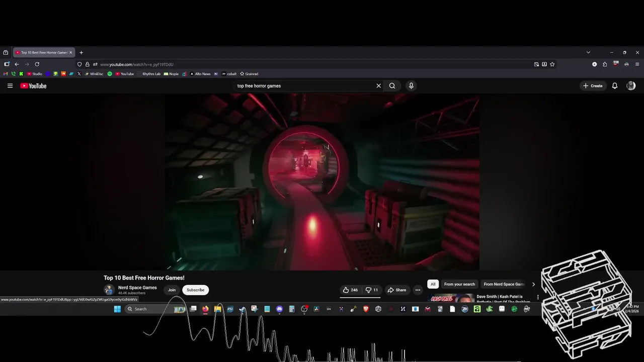644x362 pixels.
Task: Open the Windows Start menu
Action: (x=117, y=309)
